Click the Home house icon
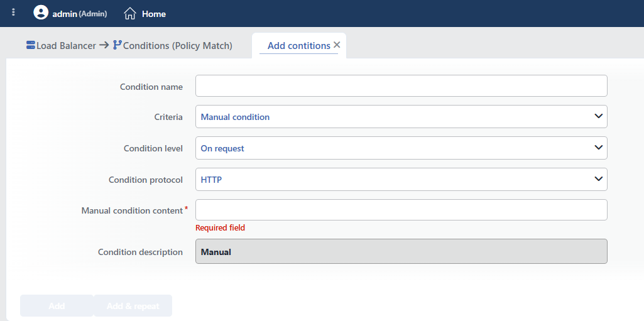The width and height of the screenshot is (644, 321). (x=130, y=14)
